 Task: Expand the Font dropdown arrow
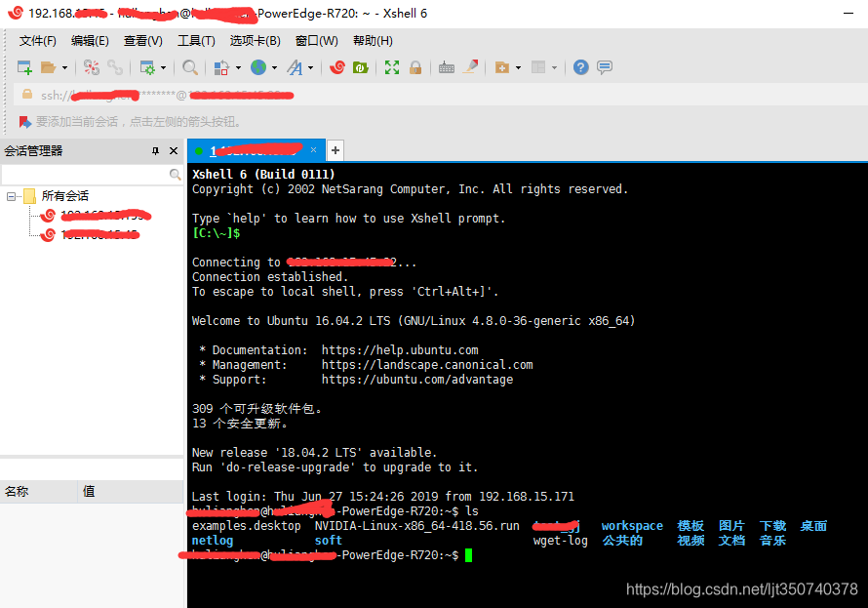pyautogui.click(x=310, y=67)
